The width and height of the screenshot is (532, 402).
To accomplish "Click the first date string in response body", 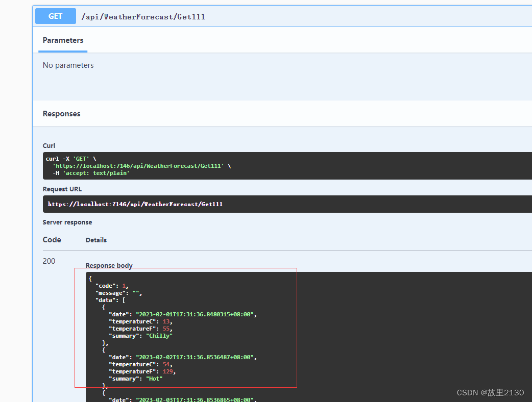I will pyautogui.click(x=196, y=314).
